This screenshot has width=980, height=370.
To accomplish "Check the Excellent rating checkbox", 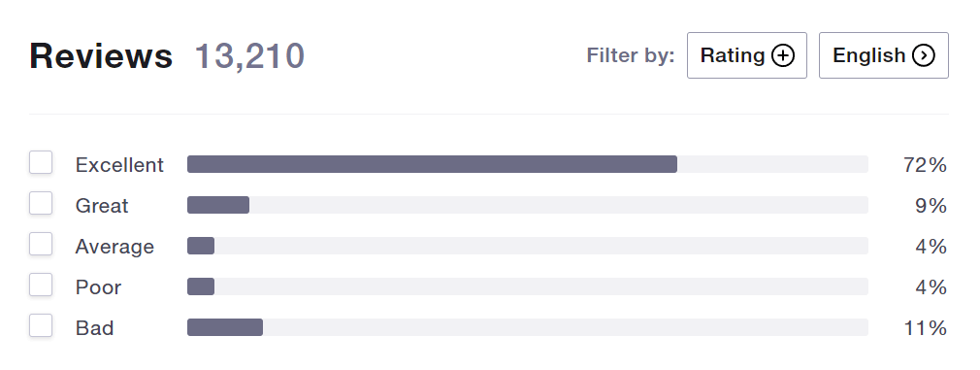I will [41, 163].
